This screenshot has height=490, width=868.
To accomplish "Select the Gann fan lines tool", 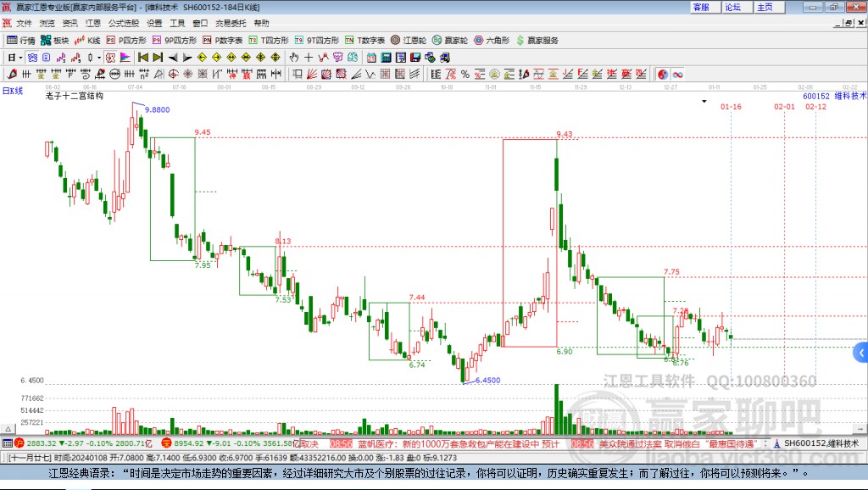I will (312, 74).
